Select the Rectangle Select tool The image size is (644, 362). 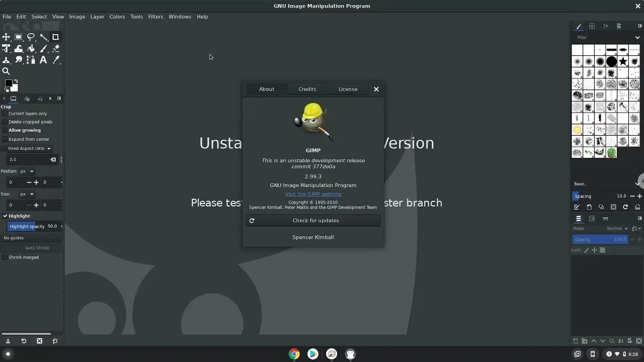click(19, 37)
